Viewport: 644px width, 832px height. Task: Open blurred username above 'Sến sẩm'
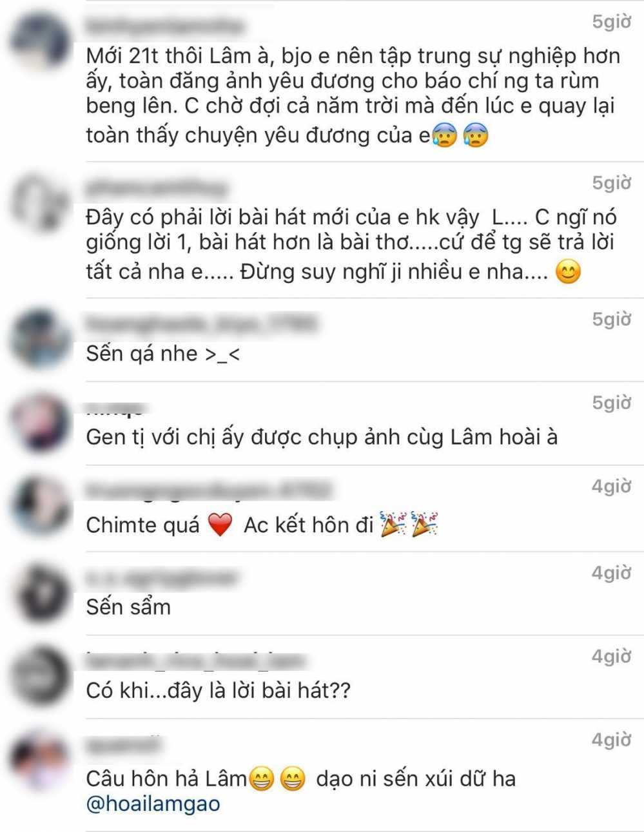162,576
